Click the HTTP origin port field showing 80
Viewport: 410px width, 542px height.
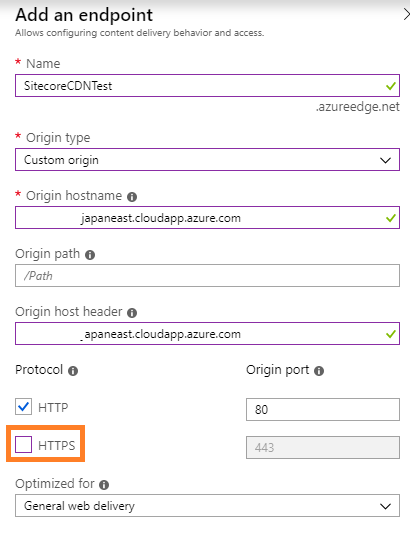point(323,410)
